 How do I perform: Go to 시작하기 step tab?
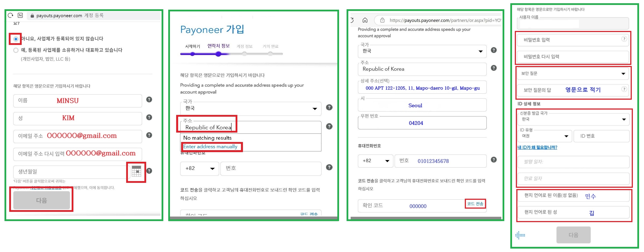(x=192, y=46)
